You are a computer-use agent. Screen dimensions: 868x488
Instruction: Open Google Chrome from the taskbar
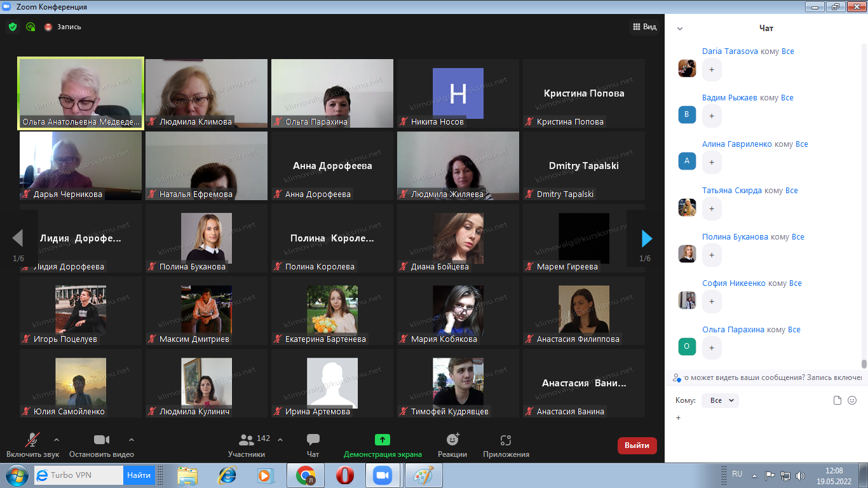306,475
